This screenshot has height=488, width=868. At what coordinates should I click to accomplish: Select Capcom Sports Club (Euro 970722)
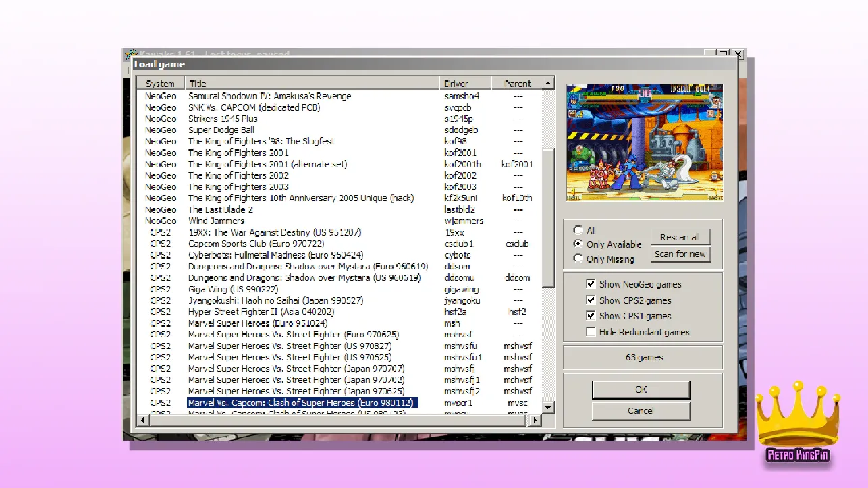tap(340, 244)
